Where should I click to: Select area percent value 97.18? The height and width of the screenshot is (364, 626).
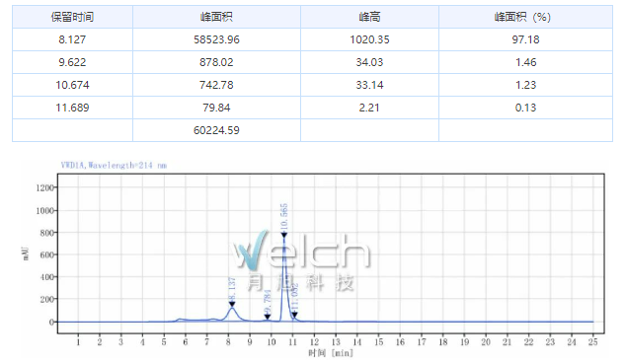(x=525, y=39)
